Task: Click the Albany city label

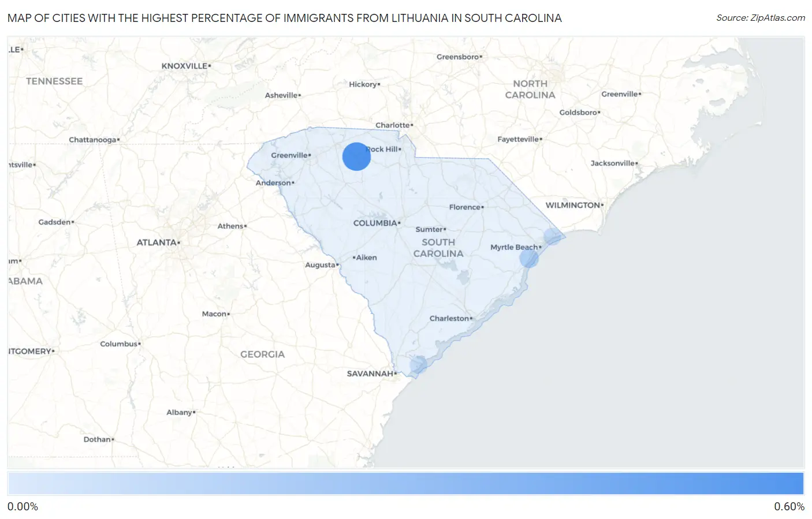Action: [180, 412]
